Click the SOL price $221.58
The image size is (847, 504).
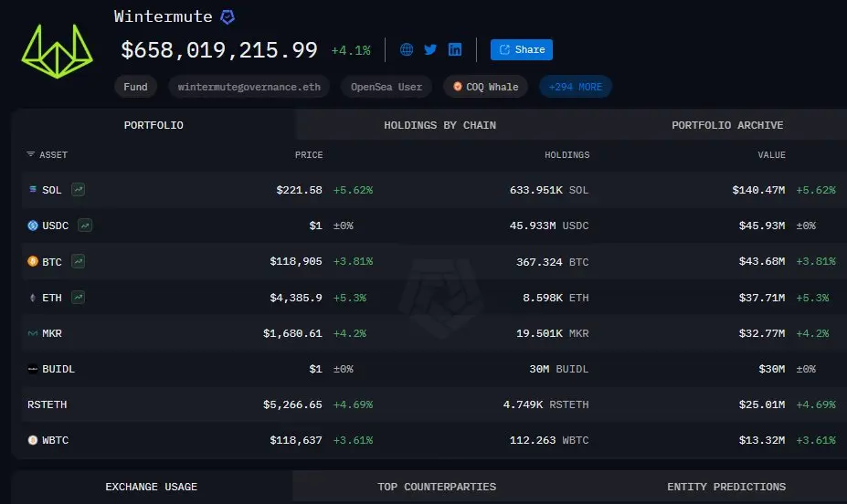[300, 190]
